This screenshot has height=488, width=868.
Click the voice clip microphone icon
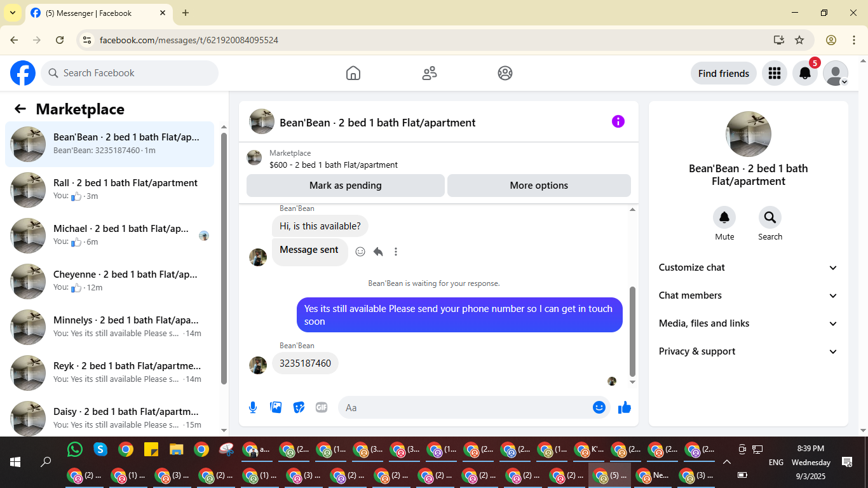(x=253, y=407)
